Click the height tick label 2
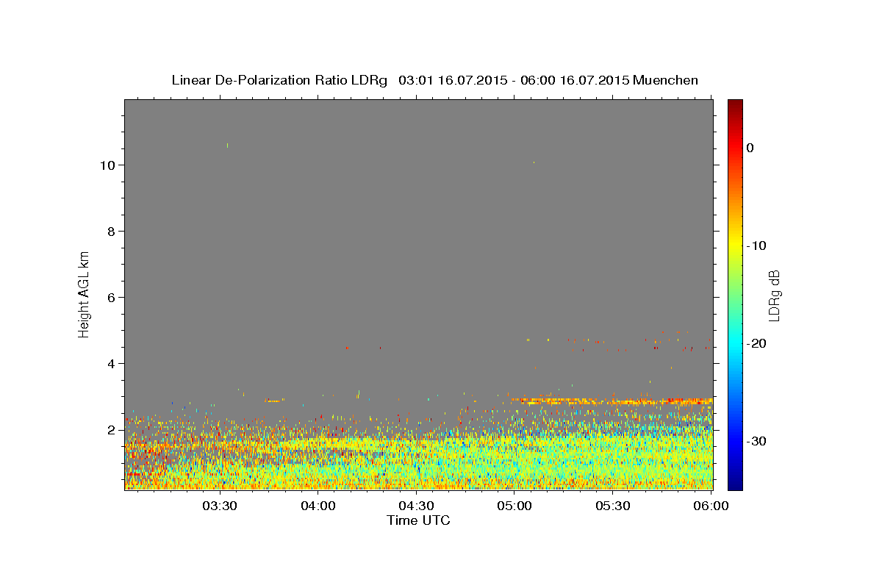 [112, 429]
